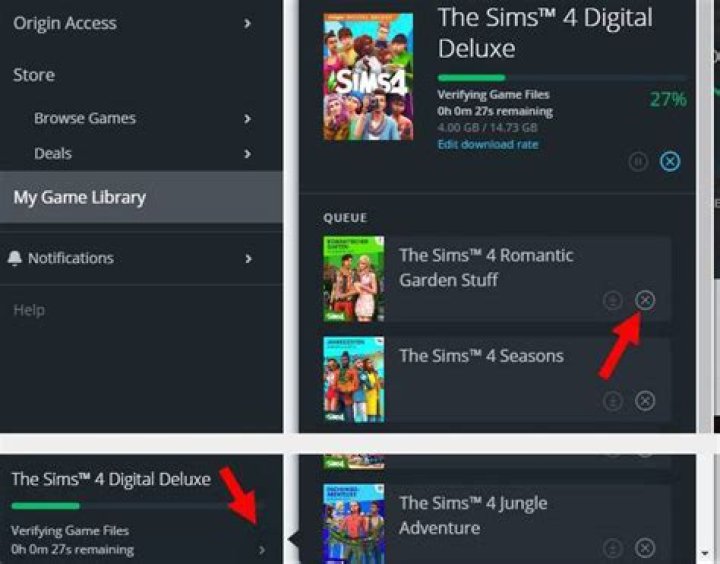
Task: Click the Notifications bell icon
Action: click(x=15, y=258)
